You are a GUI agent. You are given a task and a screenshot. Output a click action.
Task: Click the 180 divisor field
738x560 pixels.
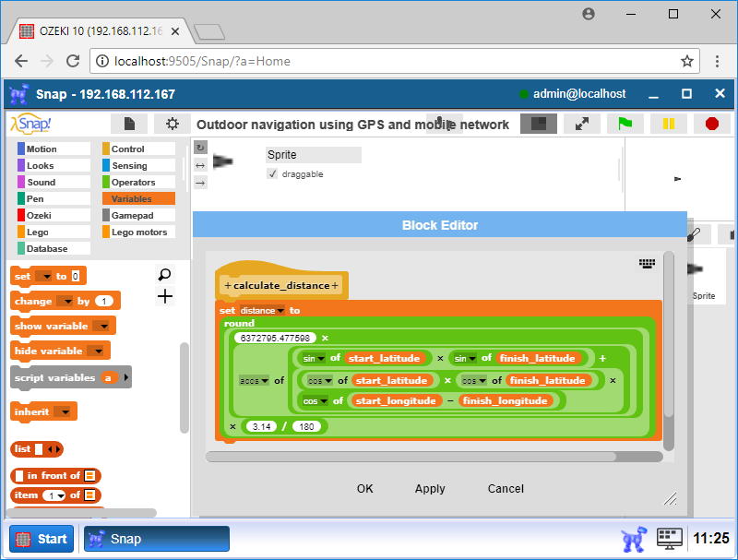306,426
